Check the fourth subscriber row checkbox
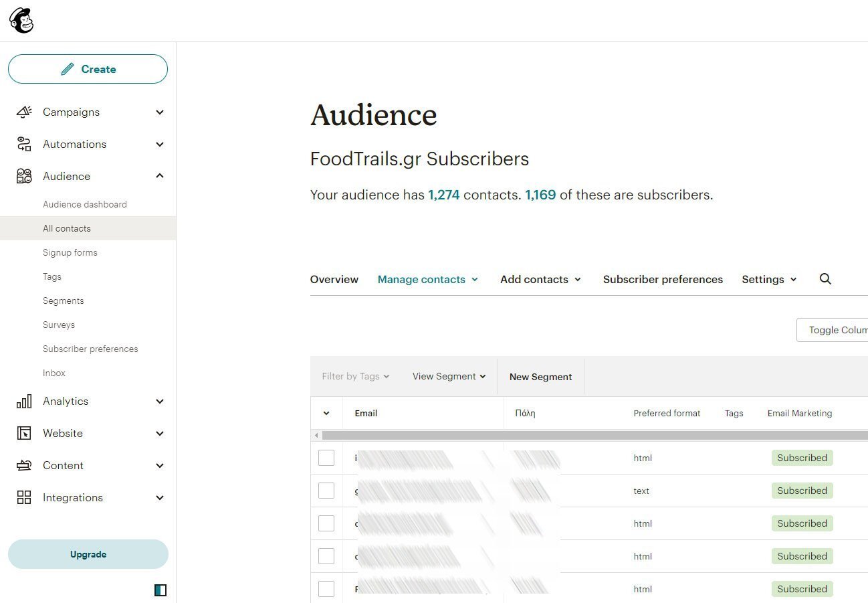 (326, 556)
